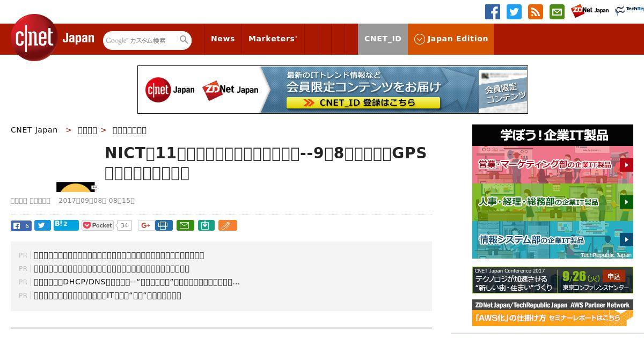Click the arrow on the pink sales/marketing banner
Screen dimensions: 644x338
pos(626,165)
